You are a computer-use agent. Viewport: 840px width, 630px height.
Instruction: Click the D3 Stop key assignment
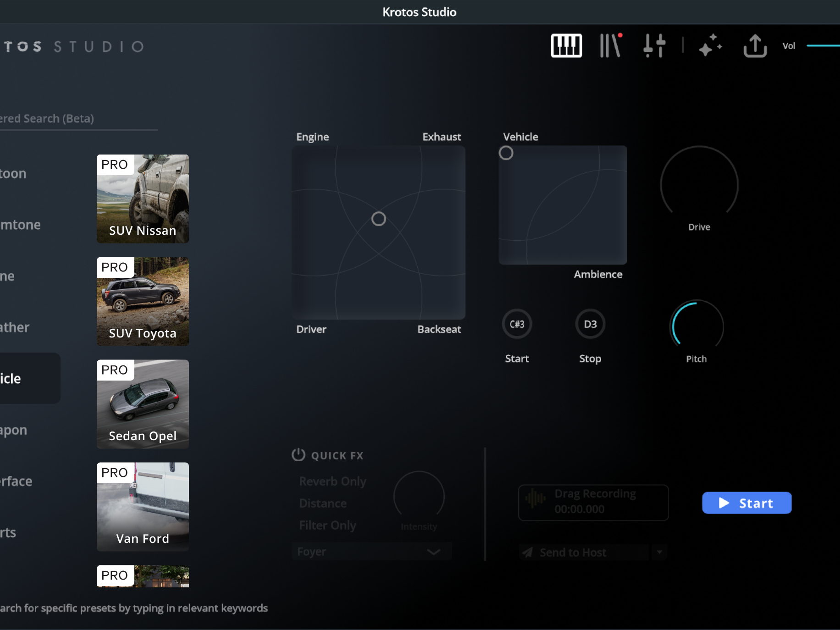[x=590, y=324]
